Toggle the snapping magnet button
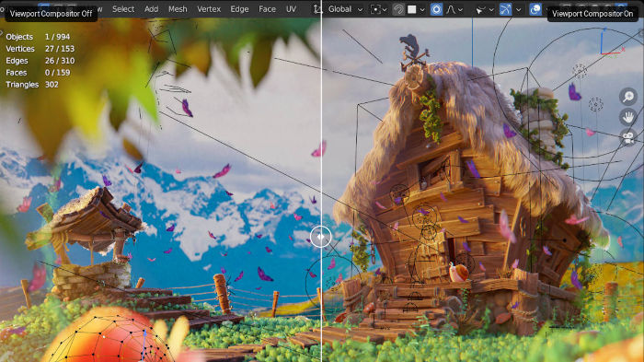Viewport: 644px width, 362px height. (398, 9)
